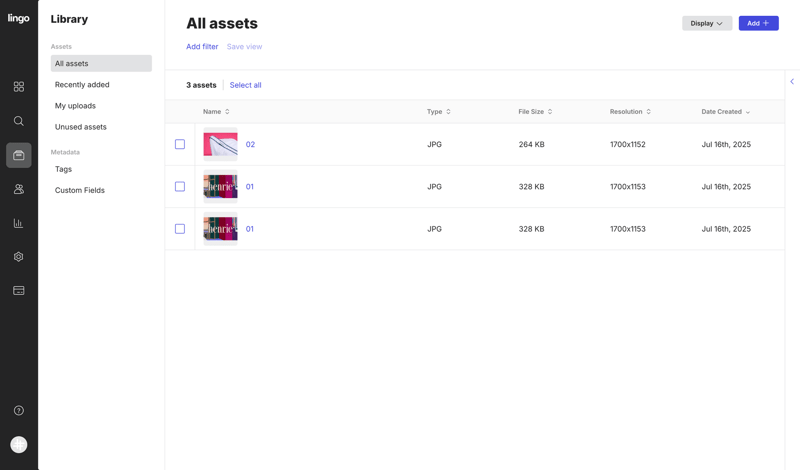Open the help question mark icon
Viewport: 800px width, 470px height.
19,410
